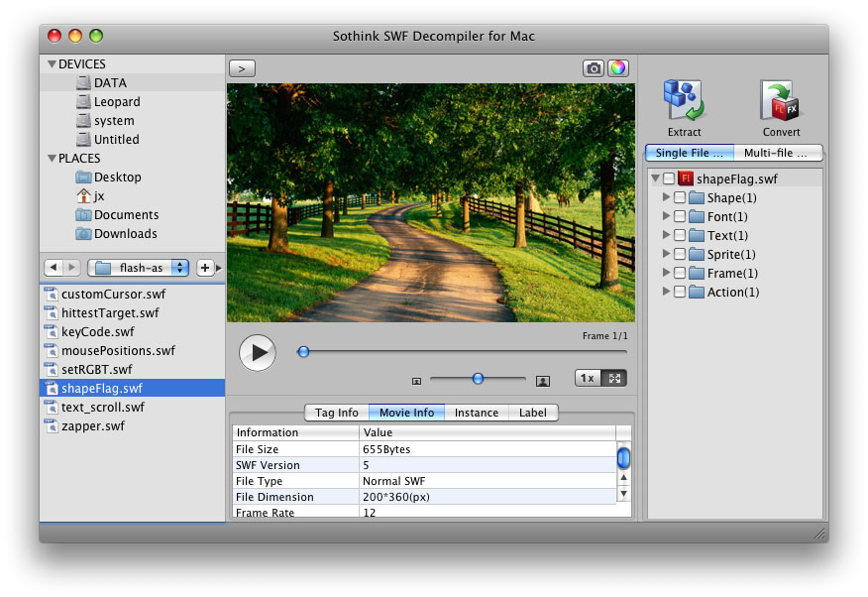Screen dimensions: 868x597
Task: Go back in folder navigation
Action: [54, 268]
